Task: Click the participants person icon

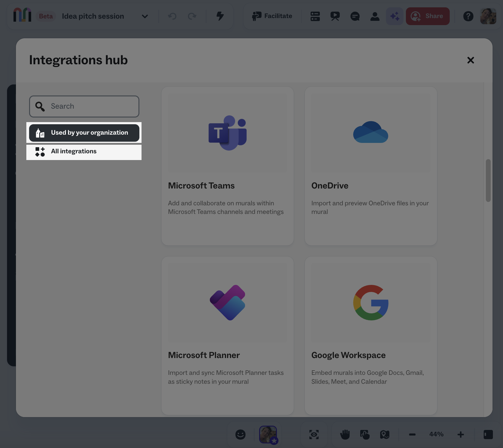Action: pyautogui.click(x=375, y=16)
